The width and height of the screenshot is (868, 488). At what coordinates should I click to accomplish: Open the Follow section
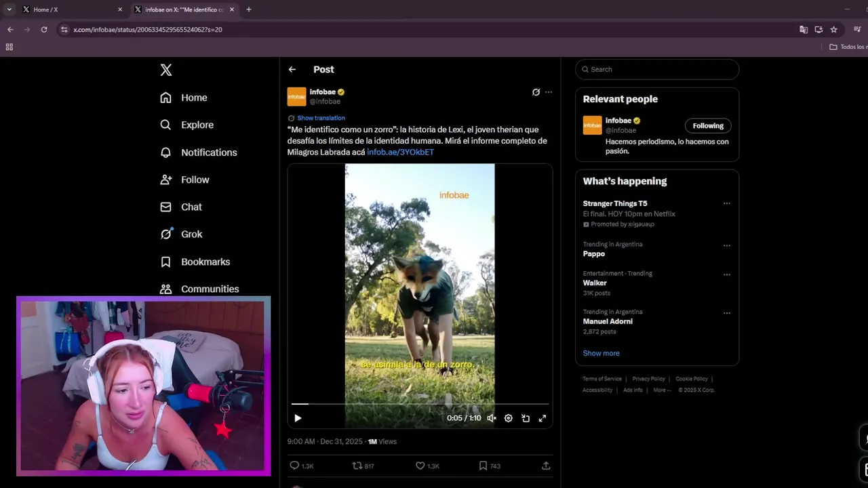(184, 180)
